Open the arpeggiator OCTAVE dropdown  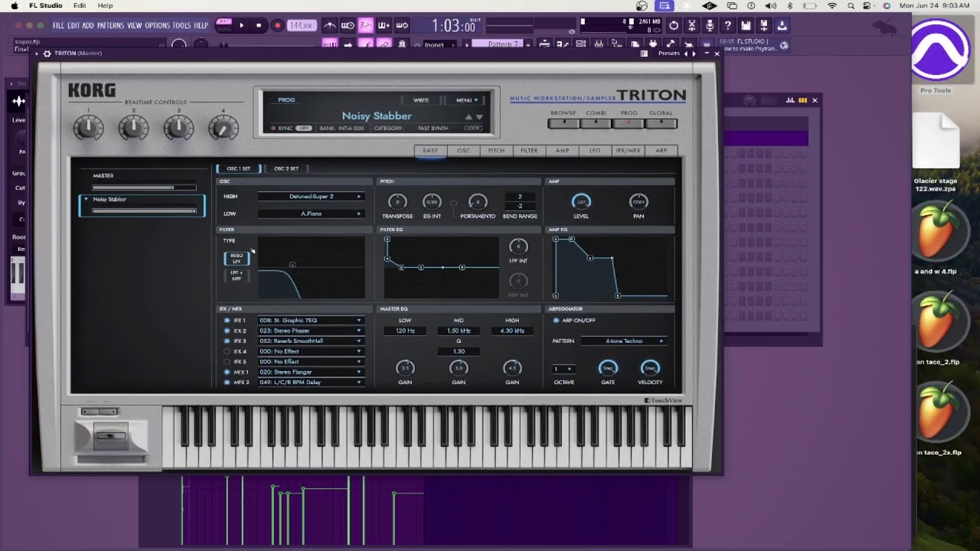pyautogui.click(x=563, y=369)
